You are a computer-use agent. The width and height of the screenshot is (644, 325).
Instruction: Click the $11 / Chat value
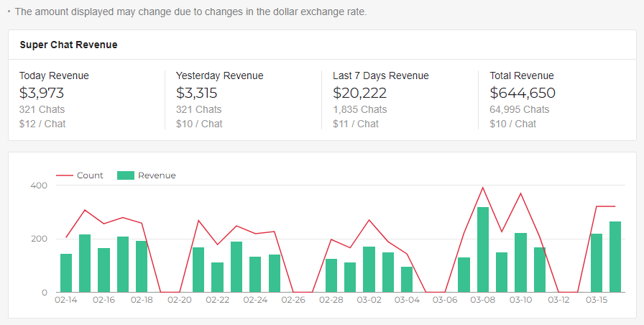coord(356,124)
